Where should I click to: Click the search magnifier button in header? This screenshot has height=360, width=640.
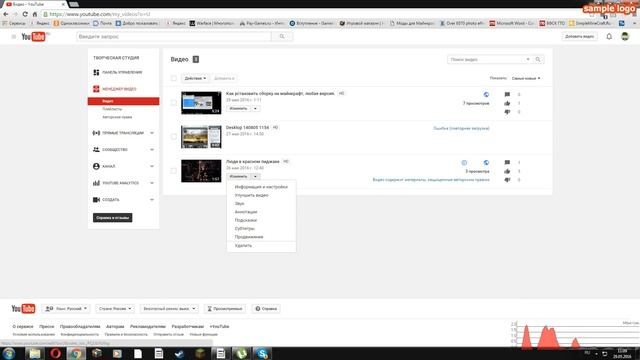(282, 37)
